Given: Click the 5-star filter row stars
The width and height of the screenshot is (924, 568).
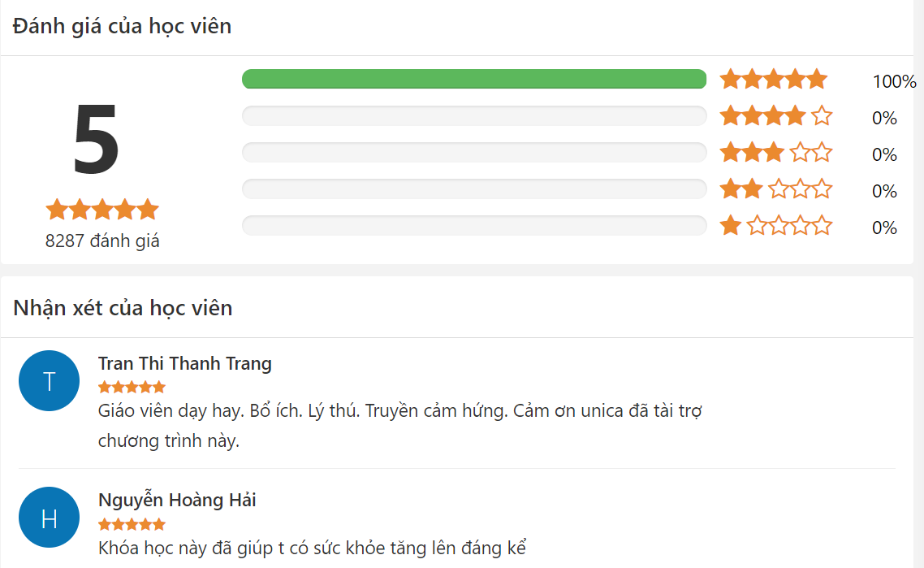Looking at the screenshot, I should [x=774, y=78].
